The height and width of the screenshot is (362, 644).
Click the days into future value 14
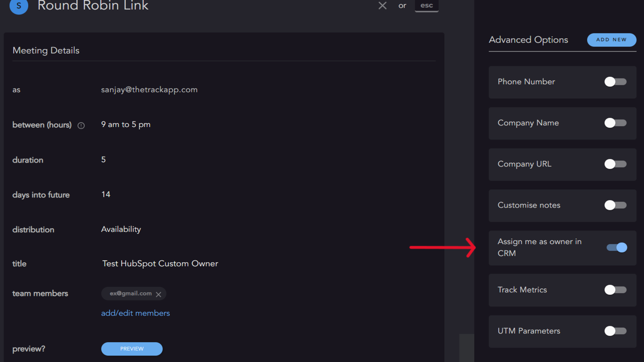click(105, 194)
